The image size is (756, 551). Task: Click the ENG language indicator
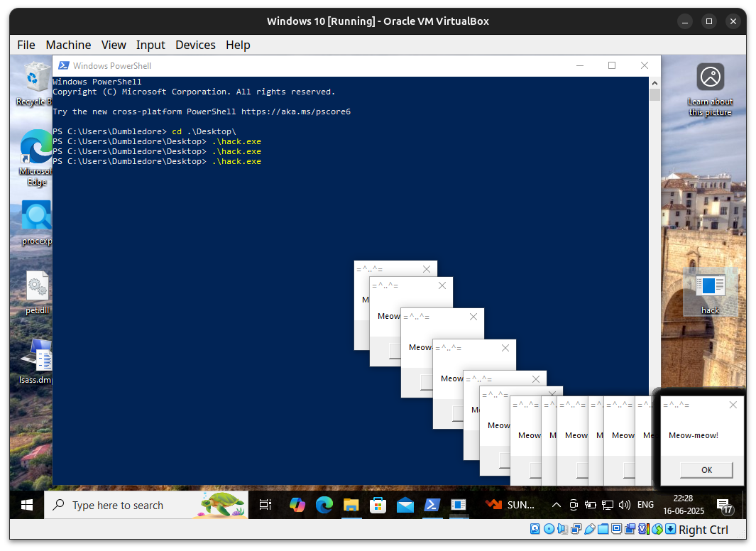[645, 505]
